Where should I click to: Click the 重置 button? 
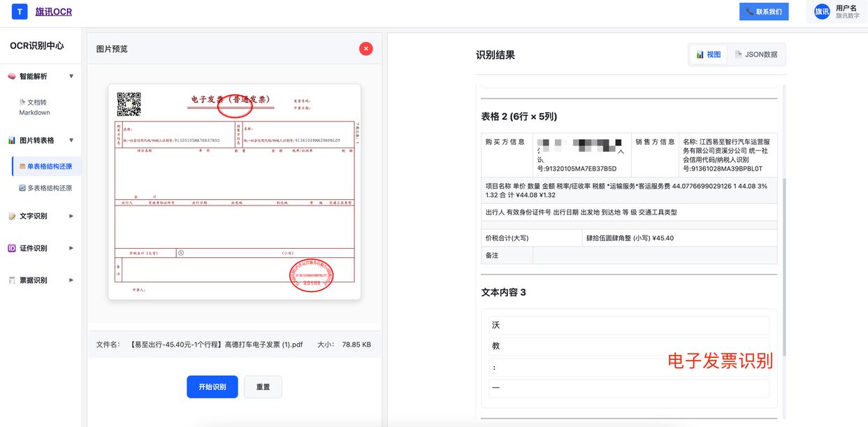tap(263, 386)
